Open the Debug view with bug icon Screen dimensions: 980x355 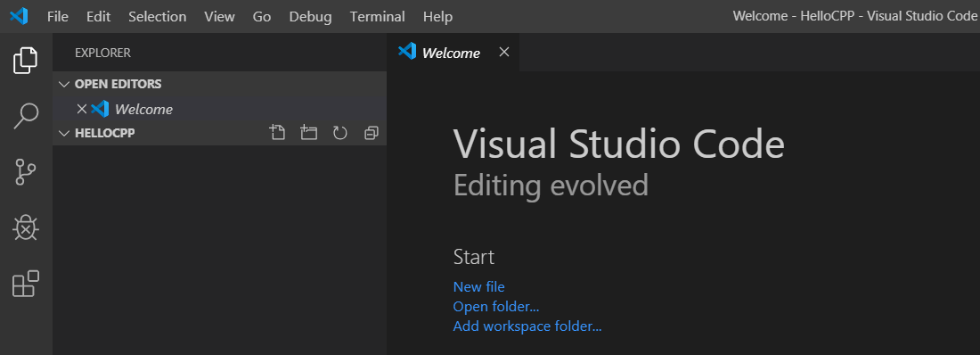(x=26, y=228)
